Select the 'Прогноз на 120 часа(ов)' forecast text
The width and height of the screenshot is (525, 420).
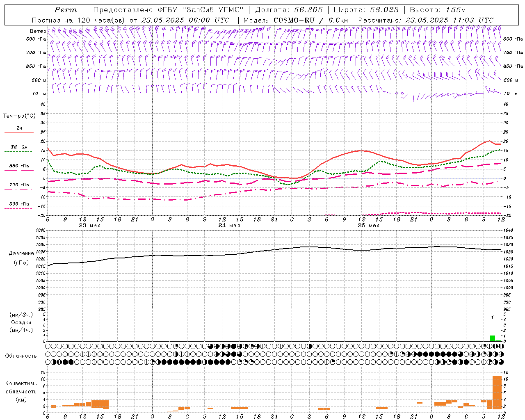tap(79, 20)
